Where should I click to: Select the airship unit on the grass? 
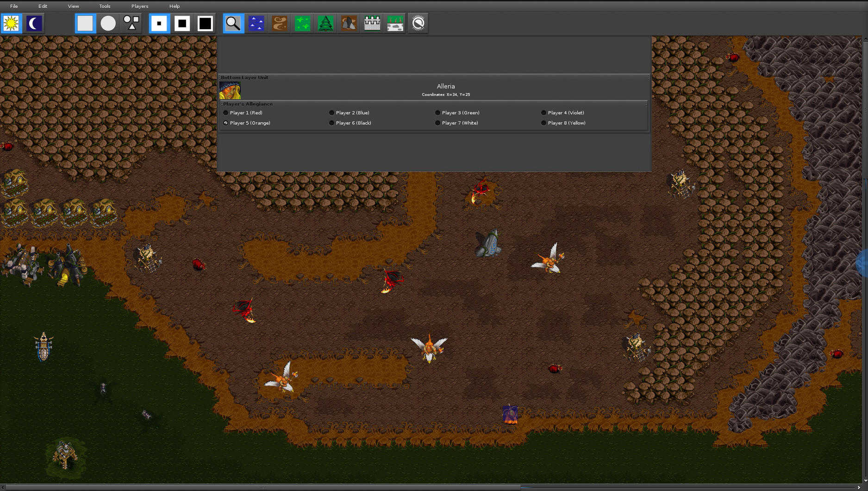pyautogui.click(x=44, y=346)
